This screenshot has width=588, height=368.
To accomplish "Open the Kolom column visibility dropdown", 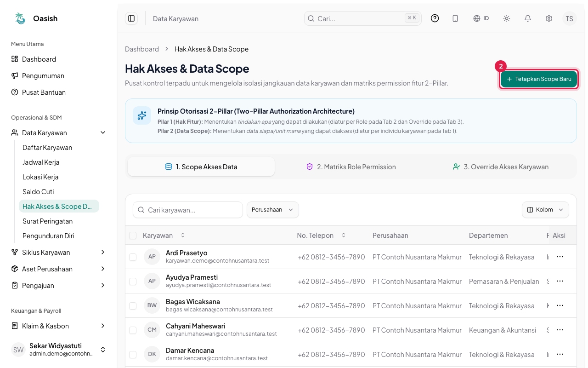I will coord(545,210).
